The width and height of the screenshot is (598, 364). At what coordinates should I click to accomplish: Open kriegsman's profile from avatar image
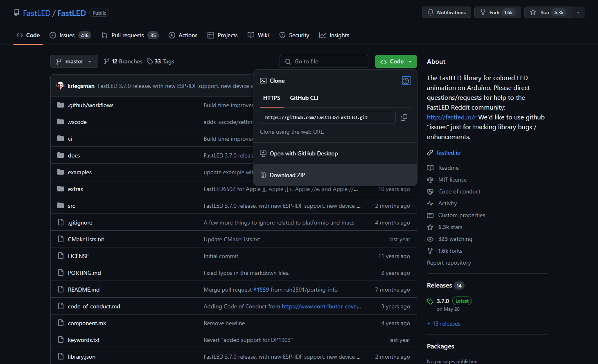[60, 86]
